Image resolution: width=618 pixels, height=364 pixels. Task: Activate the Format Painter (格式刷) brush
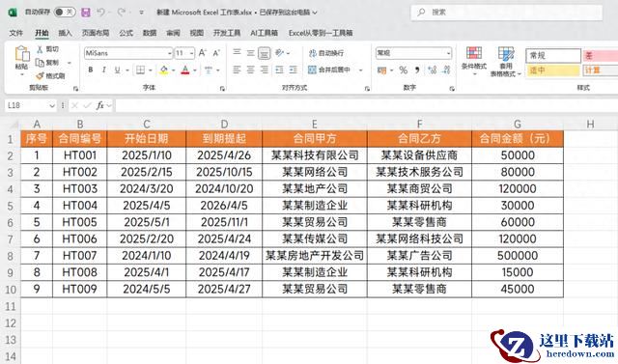click(40, 75)
